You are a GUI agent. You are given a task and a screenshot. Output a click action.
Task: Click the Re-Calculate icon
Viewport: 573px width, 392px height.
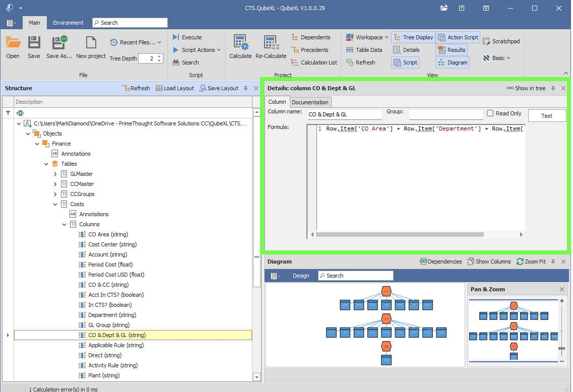[271, 46]
